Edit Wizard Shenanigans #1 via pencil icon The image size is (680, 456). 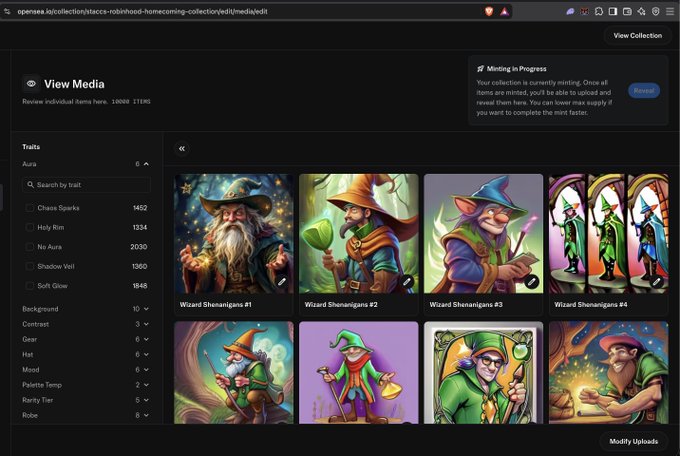[282, 282]
